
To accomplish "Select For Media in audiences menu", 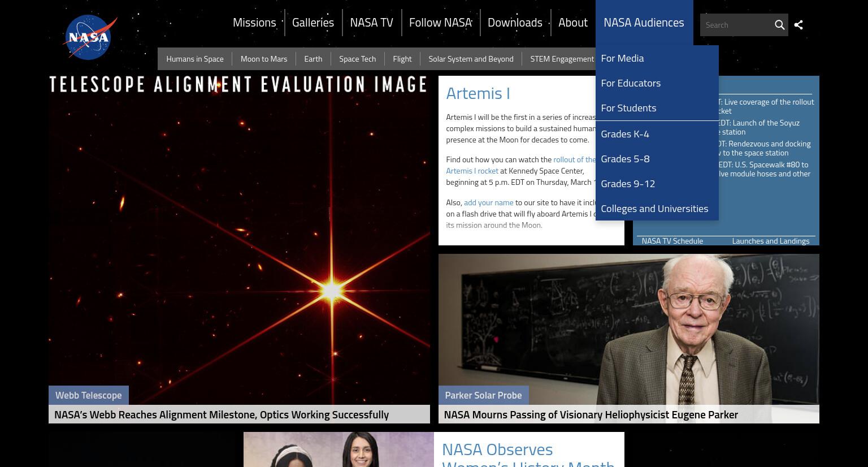I will pos(657,58).
